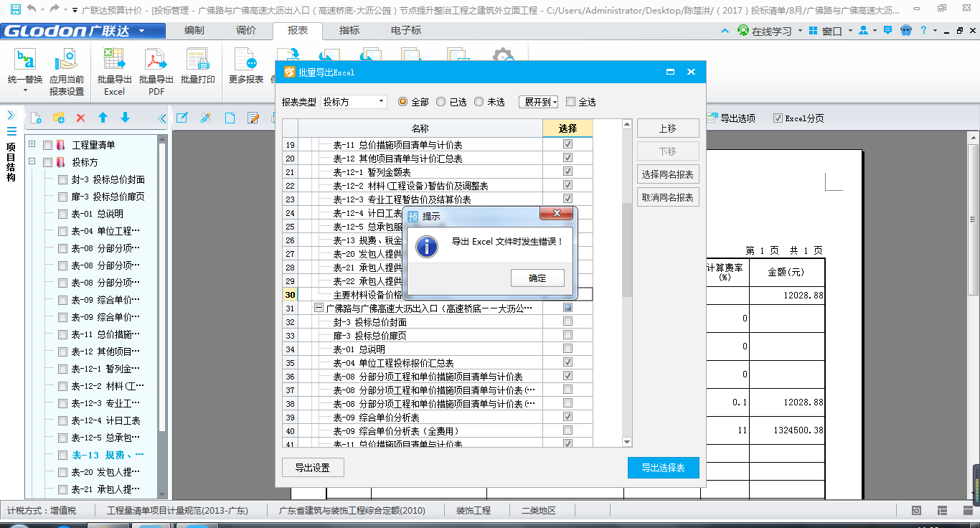Image resolution: width=980 pixels, height=528 pixels.
Task: Click the 批量导出 PDF ribbon icon
Action: 156,59
